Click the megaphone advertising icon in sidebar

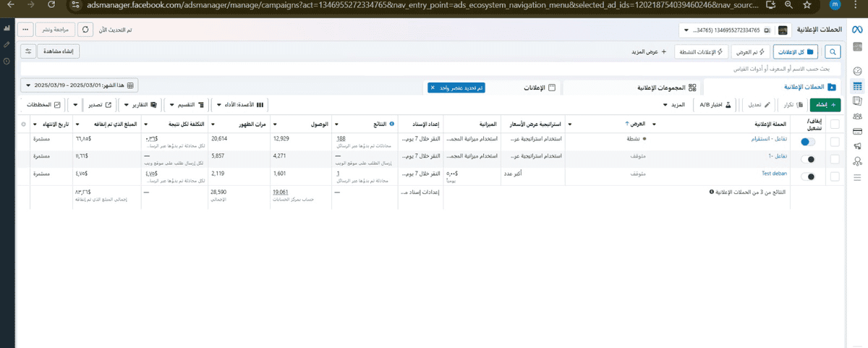[857, 146]
